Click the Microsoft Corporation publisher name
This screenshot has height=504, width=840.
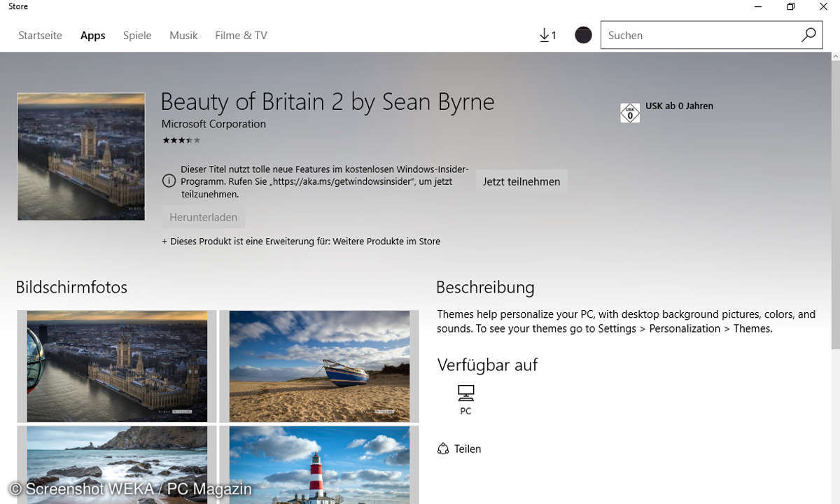tap(213, 124)
